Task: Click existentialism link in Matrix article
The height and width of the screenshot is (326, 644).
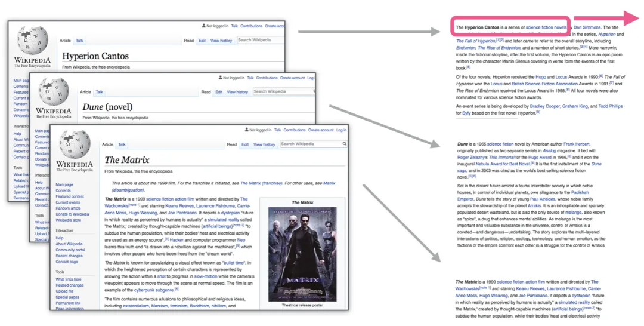Action: click(136, 306)
